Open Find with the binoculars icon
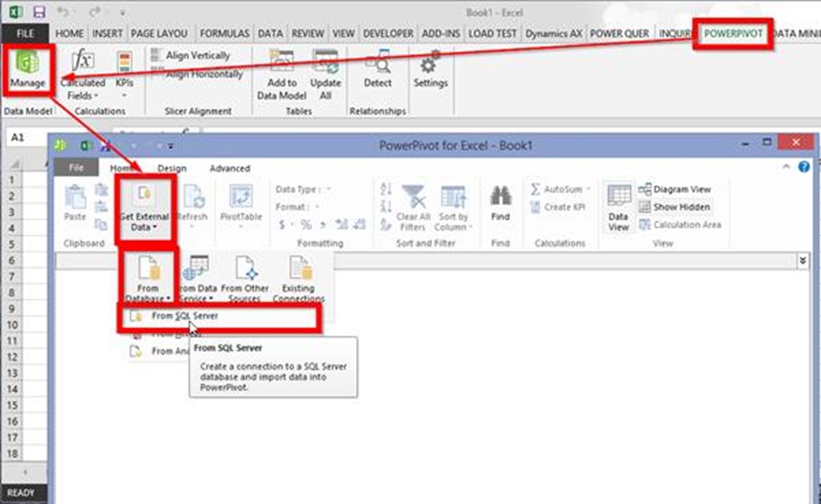The height and width of the screenshot is (504, 821). 500,204
